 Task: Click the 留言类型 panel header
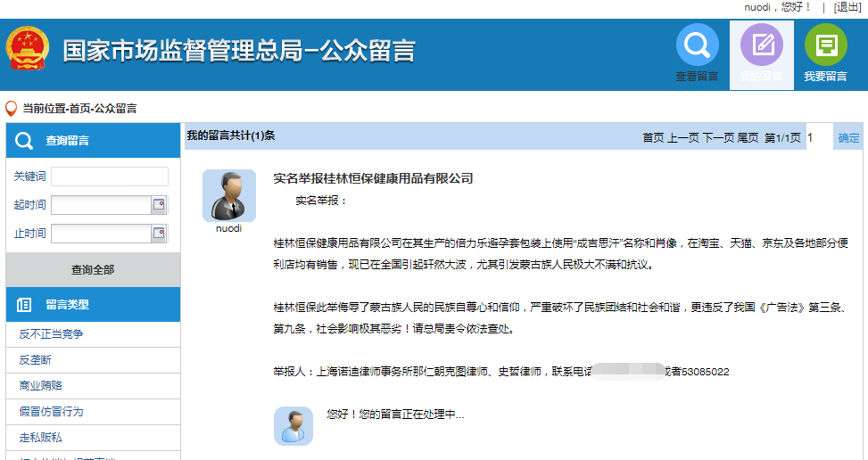click(x=93, y=305)
